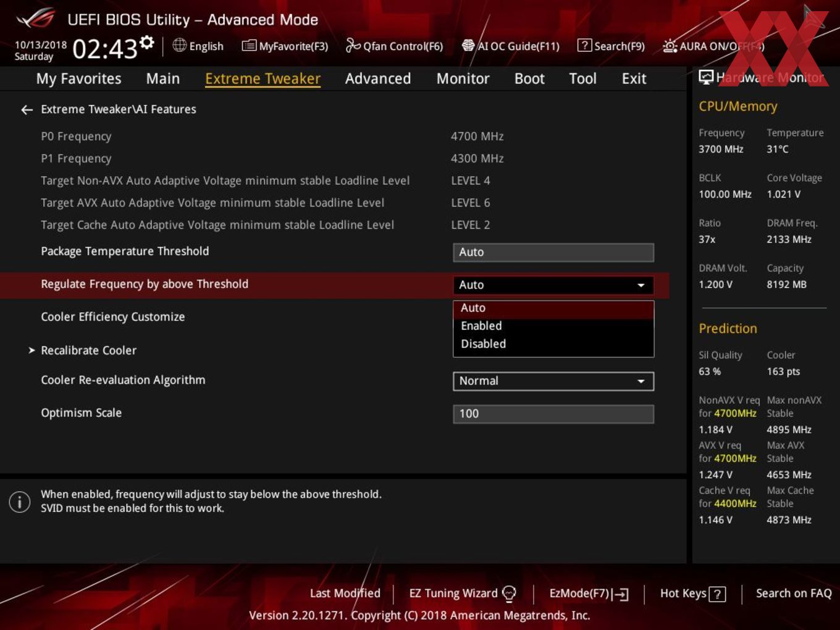Click the MyFavorite list icon
The width and height of the screenshot is (840, 630).
pos(249,46)
